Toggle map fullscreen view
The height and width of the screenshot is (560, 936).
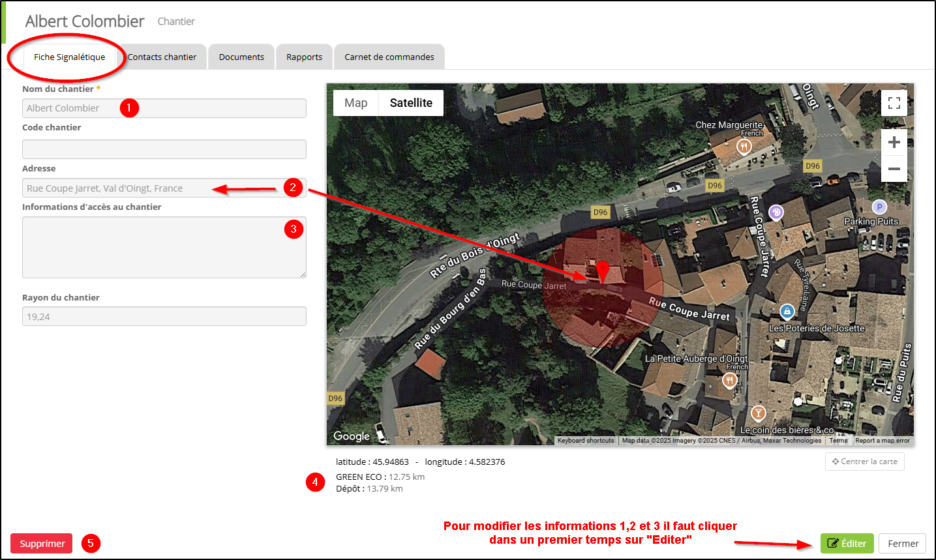894,103
